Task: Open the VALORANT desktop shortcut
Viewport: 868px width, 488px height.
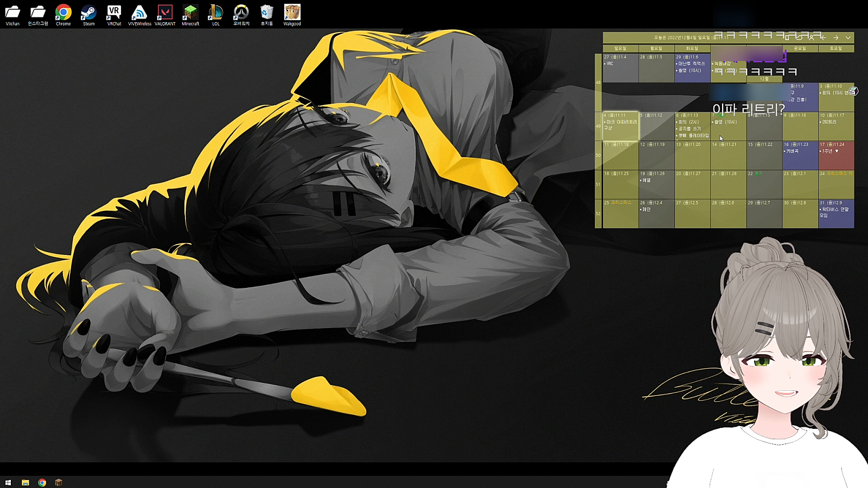Action: pyautogui.click(x=165, y=15)
